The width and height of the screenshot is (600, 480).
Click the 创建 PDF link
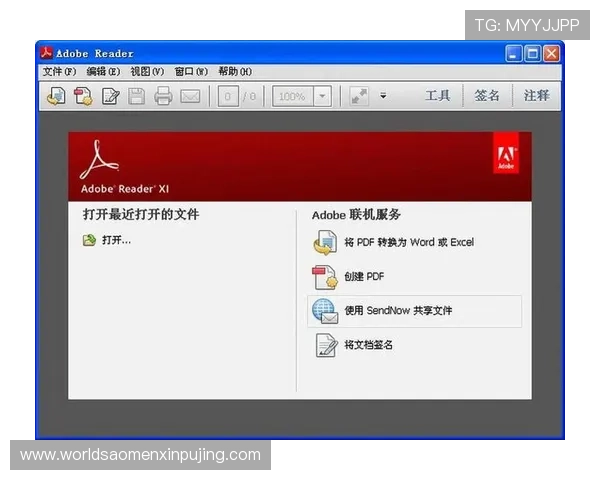tap(364, 276)
